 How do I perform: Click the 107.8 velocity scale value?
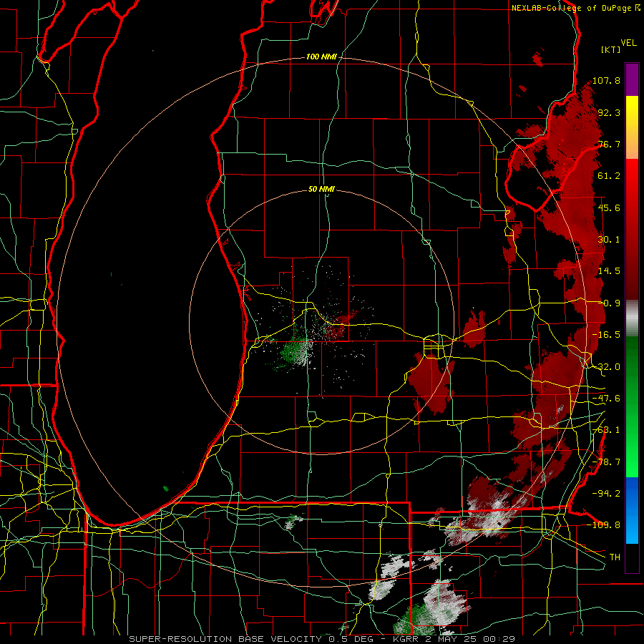[606, 80]
